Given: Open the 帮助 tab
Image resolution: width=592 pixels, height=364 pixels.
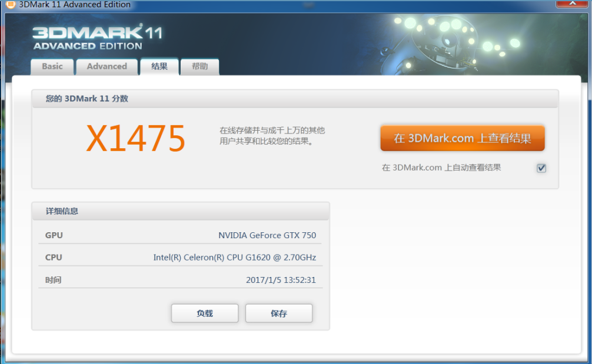Looking at the screenshot, I should tap(199, 67).
